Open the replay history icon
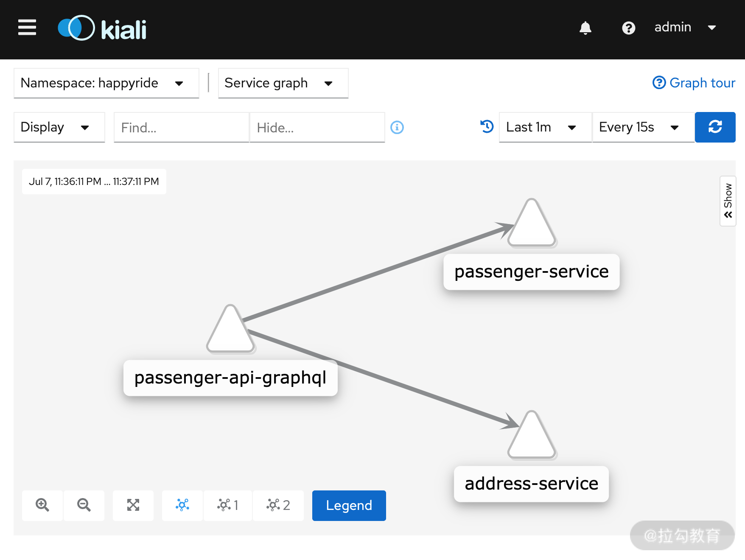 tap(487, 126)
